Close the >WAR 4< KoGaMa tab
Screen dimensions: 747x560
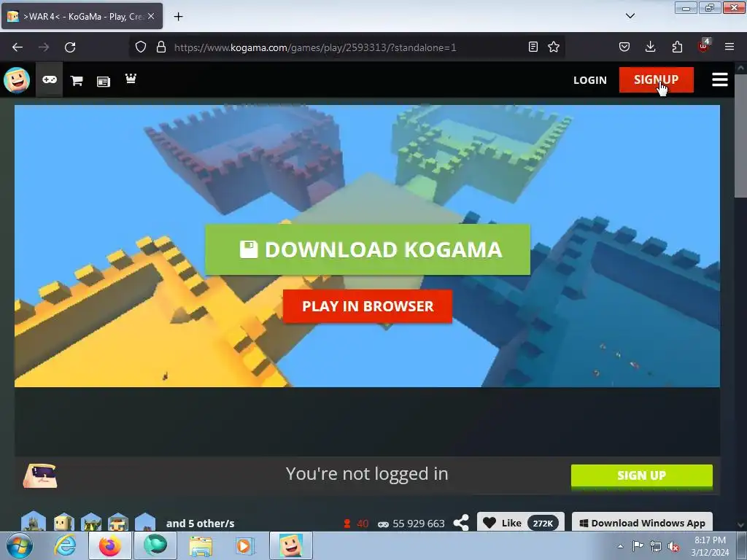151,16
